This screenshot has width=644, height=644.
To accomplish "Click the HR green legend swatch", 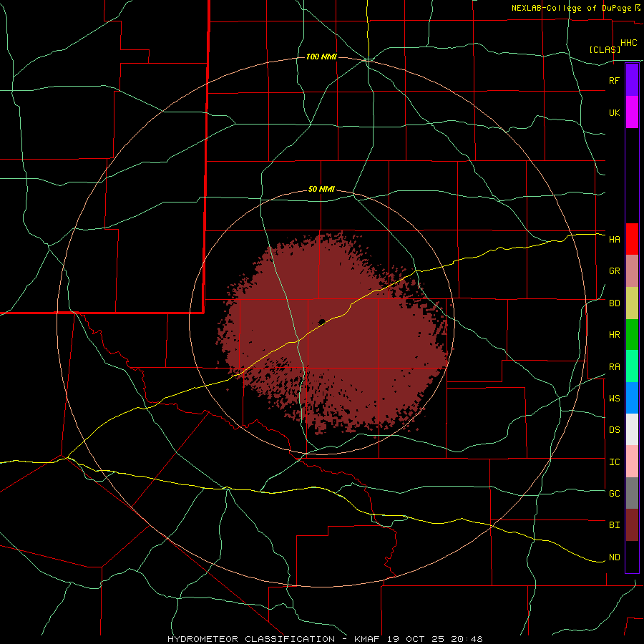I will pyautogui.click(x=632, y=335).
